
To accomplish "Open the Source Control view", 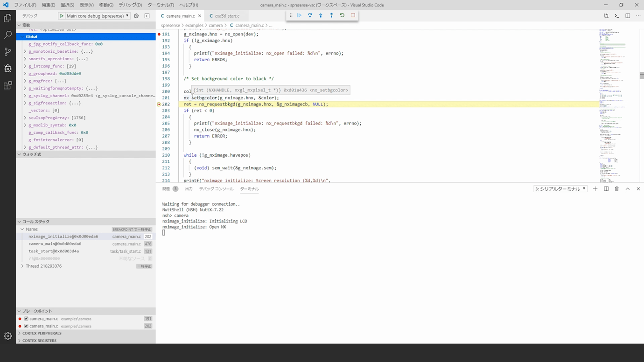I will click(x=7, y=52).
